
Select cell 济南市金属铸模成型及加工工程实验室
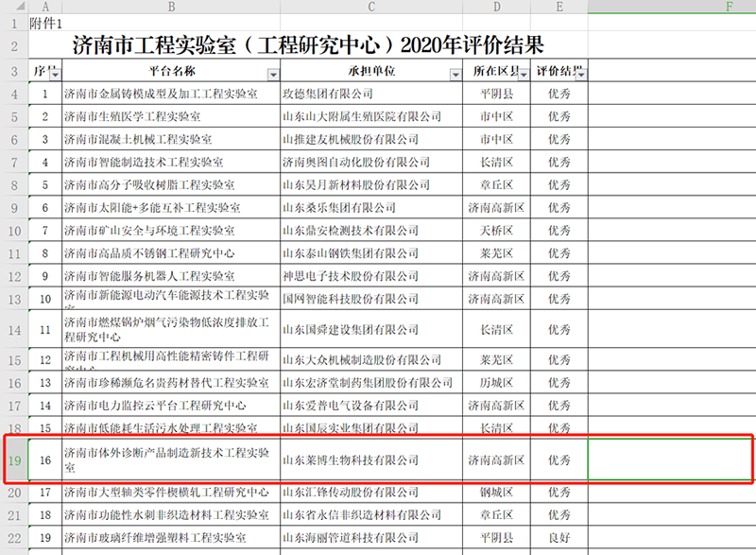pos(171,94)
